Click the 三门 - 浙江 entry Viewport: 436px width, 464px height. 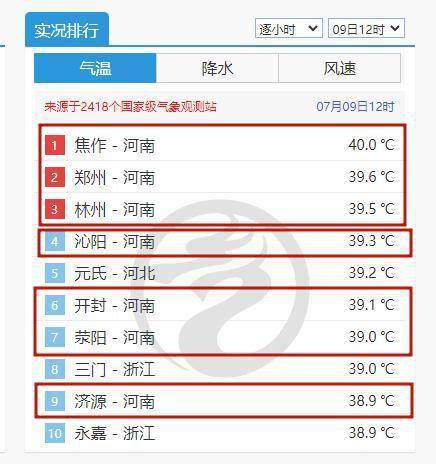115,369
